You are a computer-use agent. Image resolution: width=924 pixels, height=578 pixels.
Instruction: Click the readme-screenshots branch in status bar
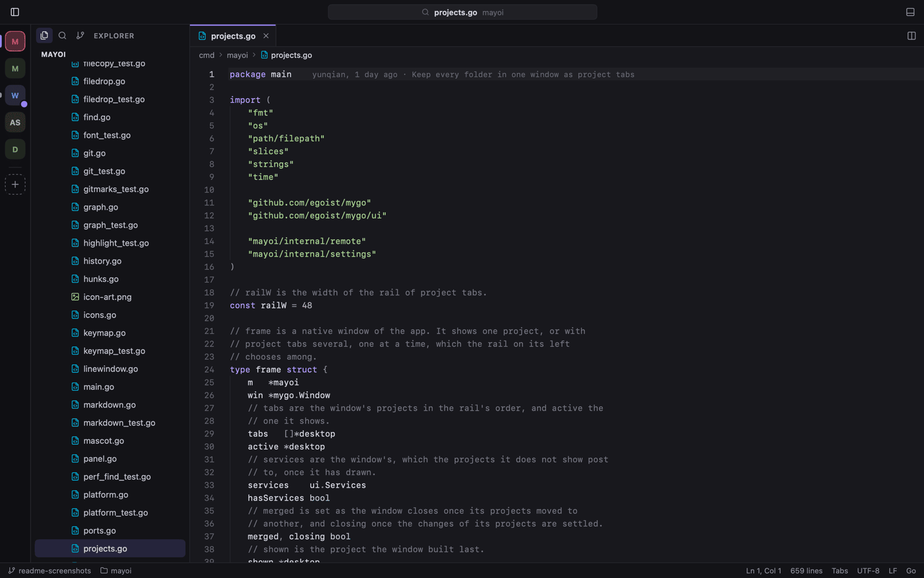(50, 571)
